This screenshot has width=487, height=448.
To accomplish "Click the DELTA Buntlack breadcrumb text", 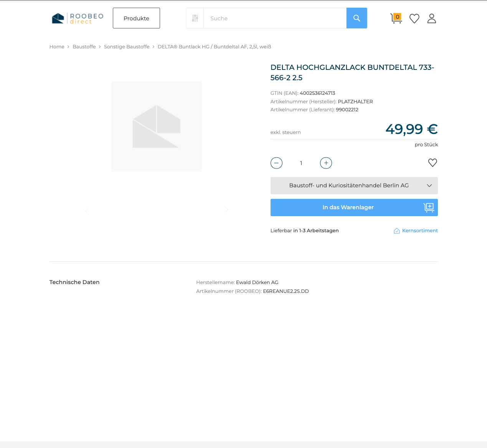I will [215, 46].
